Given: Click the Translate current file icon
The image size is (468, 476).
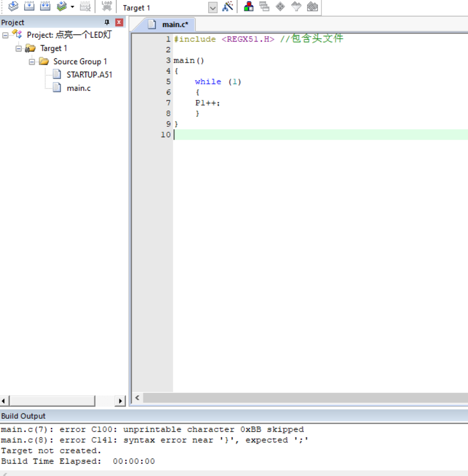Looking at the screenshot, I should pyautogui.click(x=13, y=6).
